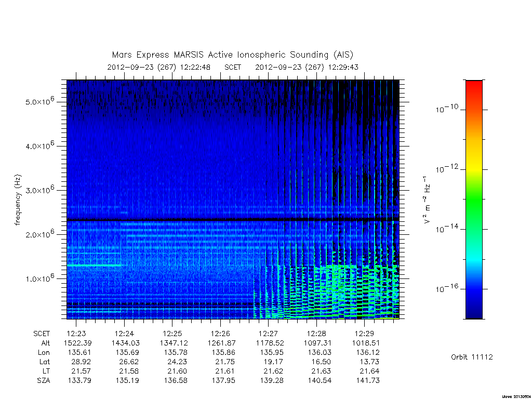Select the 10^-16 color bar label
532x399 pixels.
pyautogui.click(x=447, y=288)
